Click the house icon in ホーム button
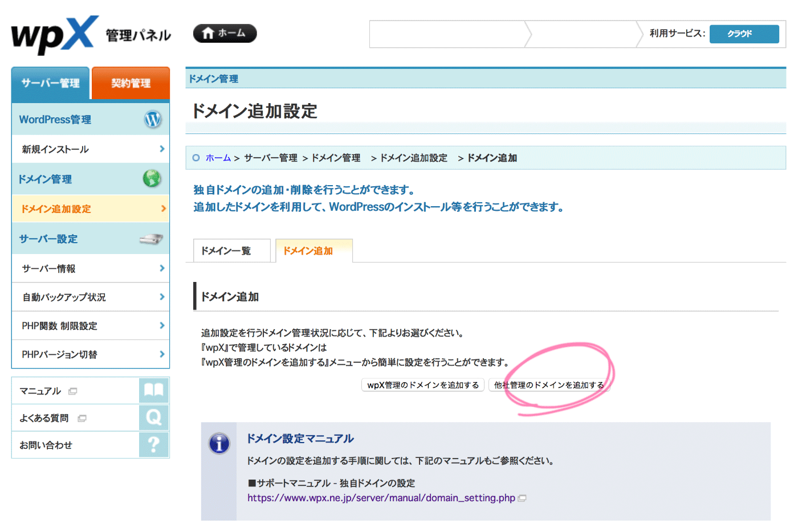Screen dimensions: 798x532 click(208, 34)
